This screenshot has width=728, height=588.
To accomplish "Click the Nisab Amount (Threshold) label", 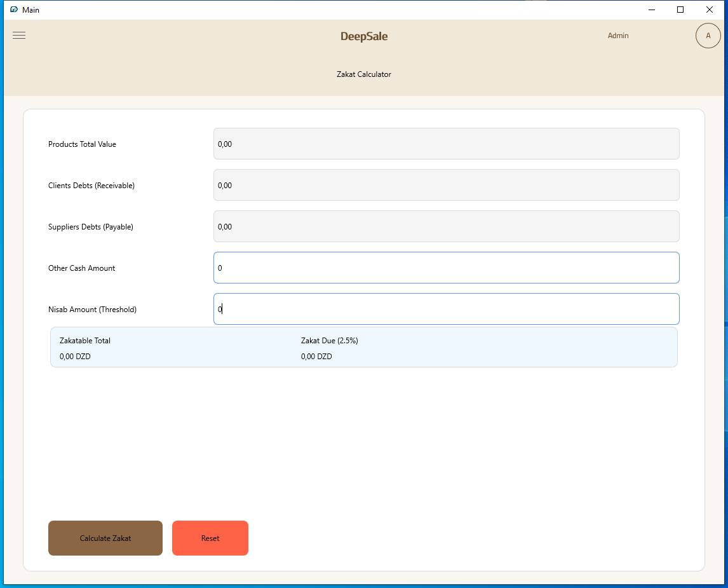I will tap(92, 310).
